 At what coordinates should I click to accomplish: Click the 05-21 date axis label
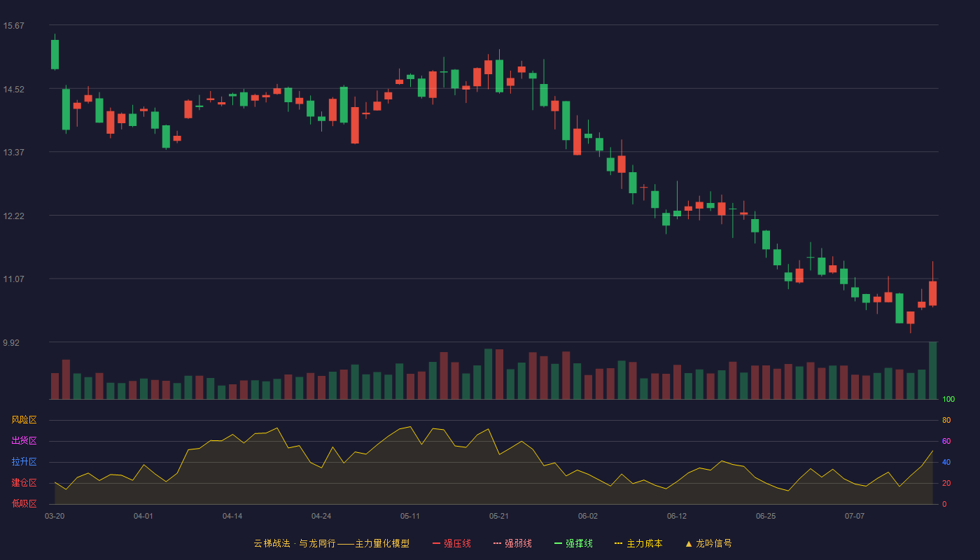point(499,516)
